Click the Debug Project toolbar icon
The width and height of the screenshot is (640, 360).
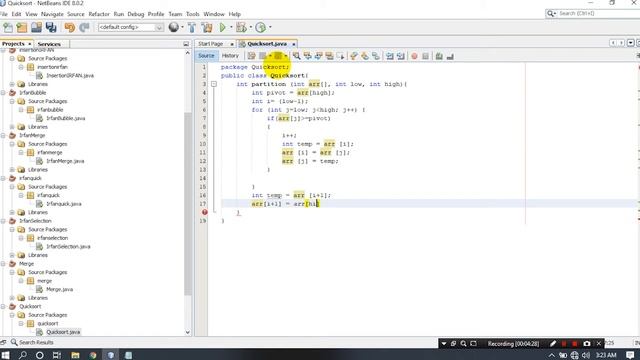[241, 27]
